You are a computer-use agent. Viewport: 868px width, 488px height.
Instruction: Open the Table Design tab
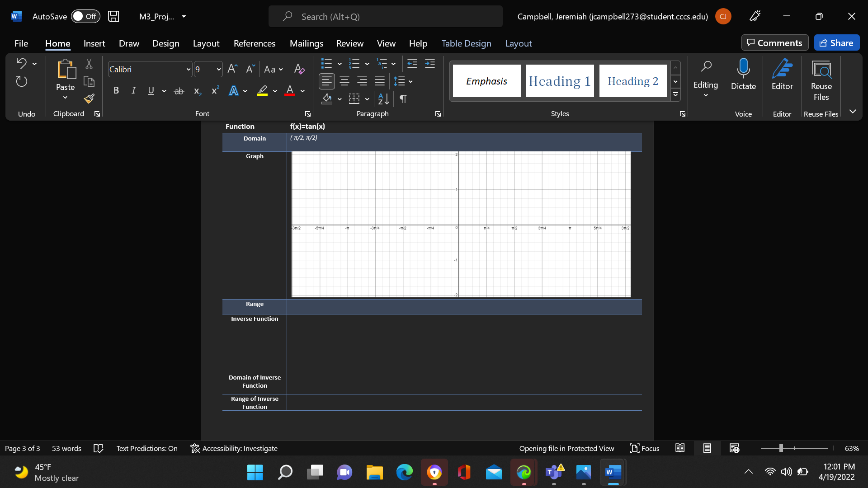click(x=466, y=43)
